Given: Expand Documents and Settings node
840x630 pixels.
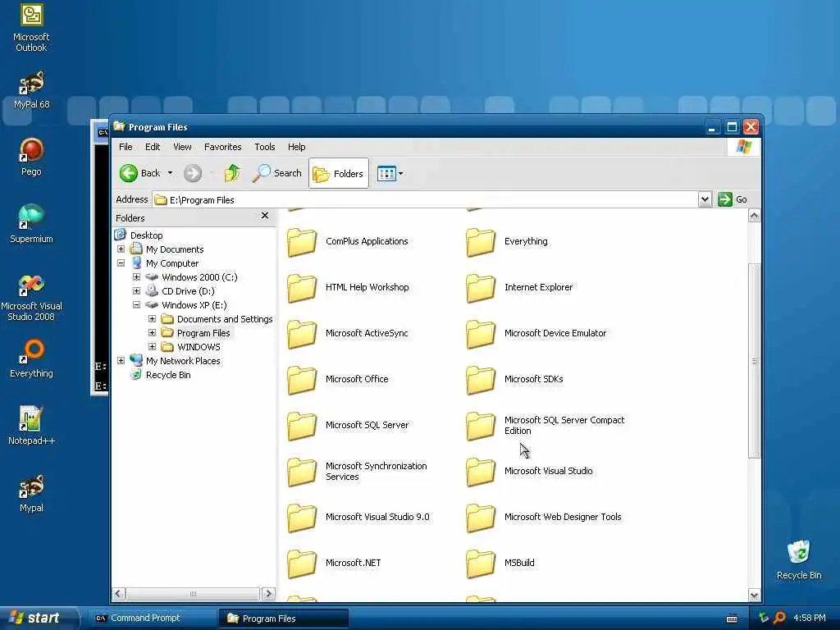Looking at the screenshot, I should [152, 319].
